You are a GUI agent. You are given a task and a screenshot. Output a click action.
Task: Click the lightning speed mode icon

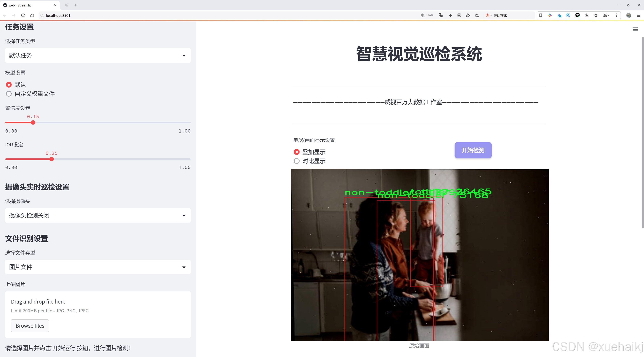click(x=450, y=15)
